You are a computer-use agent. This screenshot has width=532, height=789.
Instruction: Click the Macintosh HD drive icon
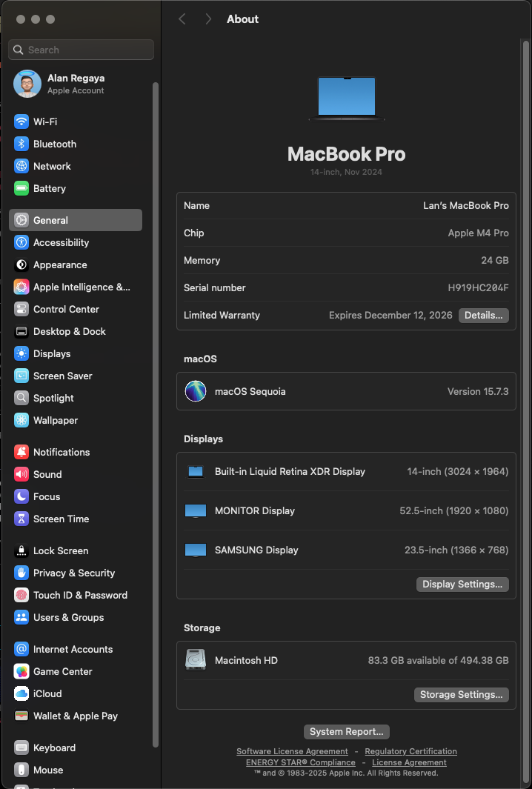pyautogui.click(x=196, y=659)
